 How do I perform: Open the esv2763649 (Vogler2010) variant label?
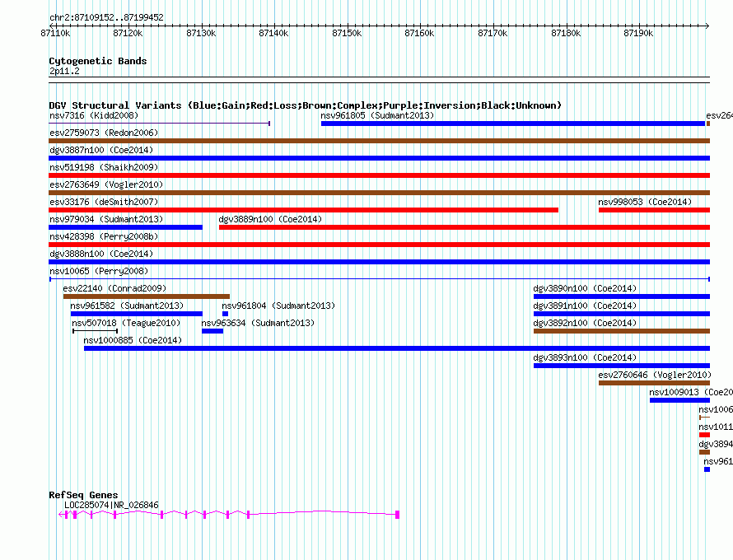106,184
